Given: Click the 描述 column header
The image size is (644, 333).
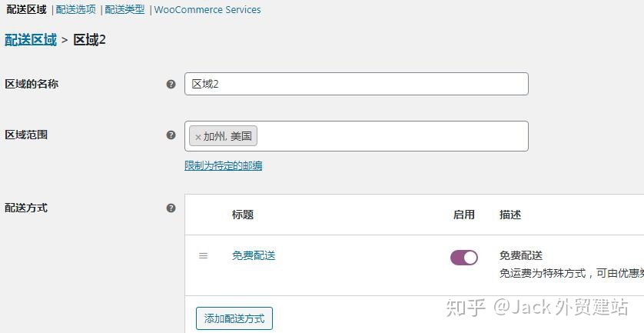Looking at the screenshot, I should point(510,215).
